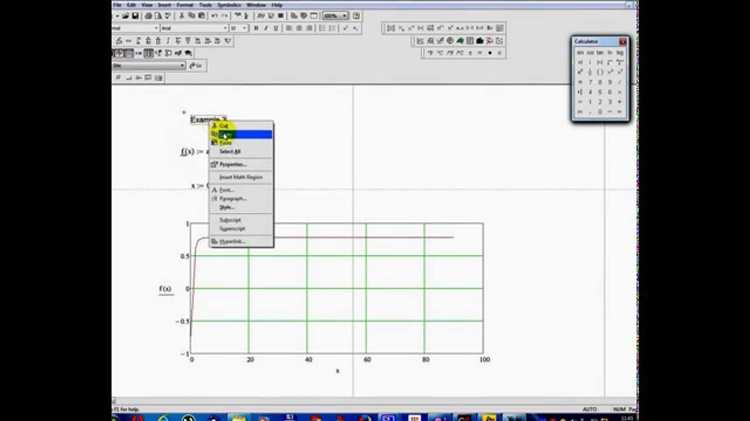Click the Print toolbar icon
The height and width of the screenshot is (421, 750).
[x=148, y=16]
